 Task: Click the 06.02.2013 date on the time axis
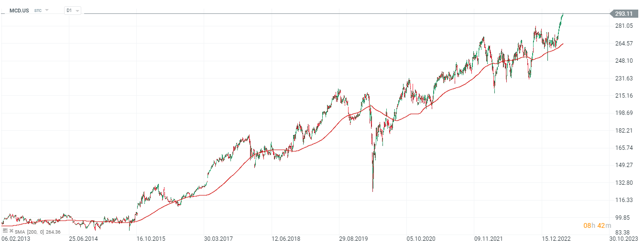[15, 238]
